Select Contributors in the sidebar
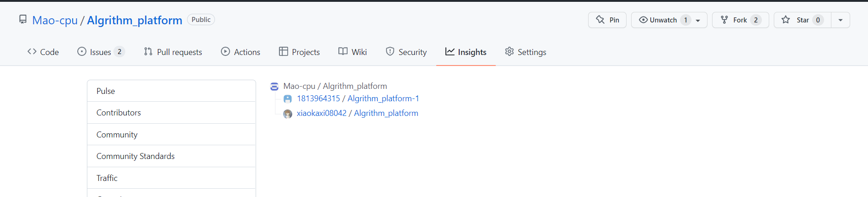Screen dimensions: 868x197 point(118,112)
